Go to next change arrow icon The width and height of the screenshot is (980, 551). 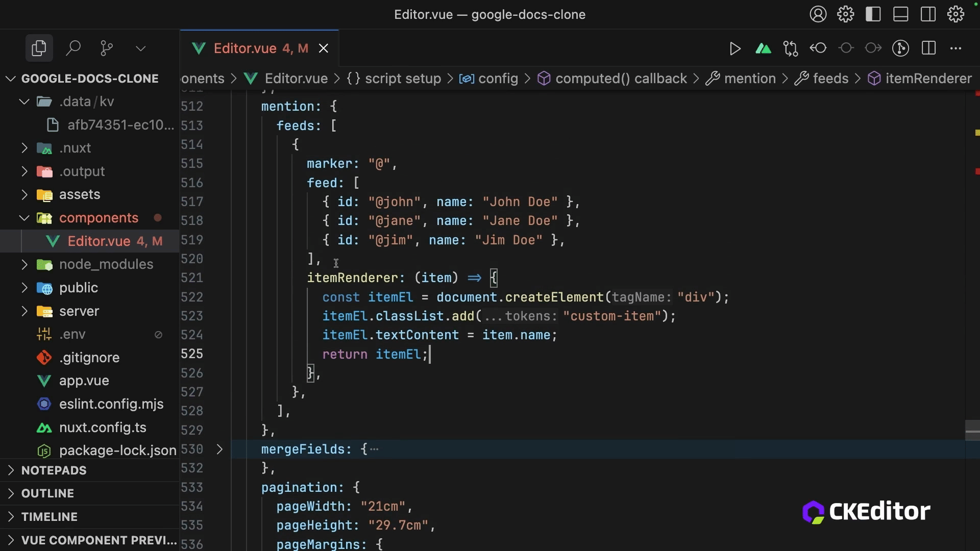[x=873, y=48]
